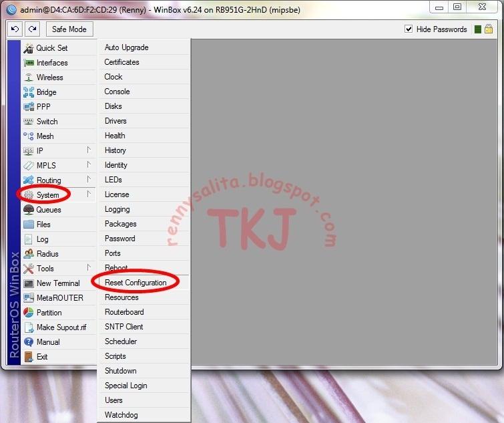Click the Undo arrow icon

pyautogui.click(x=15, y=29)
